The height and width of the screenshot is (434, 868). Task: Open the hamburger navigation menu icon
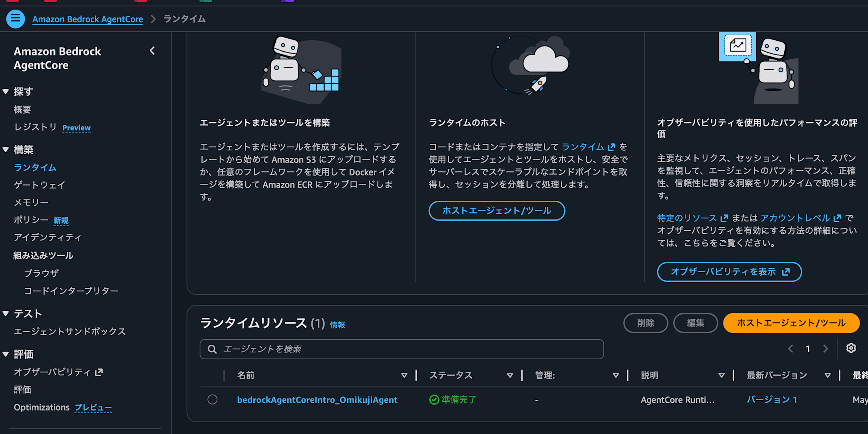[x=16, y=19]
